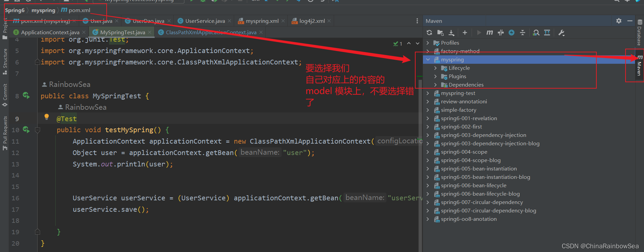Viewport: 644px width, 252px height.
Task: Click pom.xml breadcrumb
Action: (x=76, y=10)
